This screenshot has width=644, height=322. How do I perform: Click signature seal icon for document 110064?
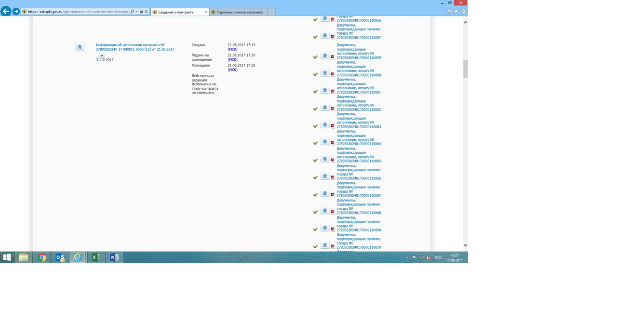pyautogui.click(x=325, y=142)
